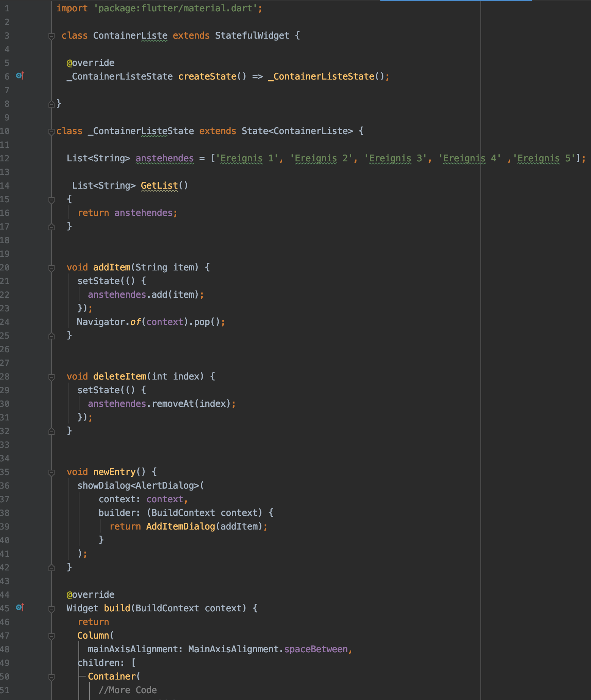The image size is (591, 700).
Task: Click Navigator.of(context).pop() statement
Action: pos(151,322)
